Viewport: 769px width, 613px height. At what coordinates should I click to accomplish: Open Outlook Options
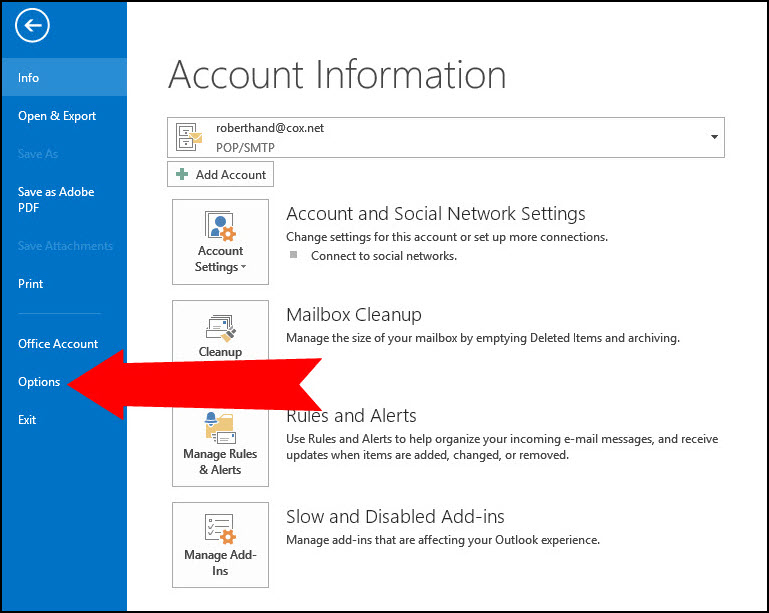39,382
